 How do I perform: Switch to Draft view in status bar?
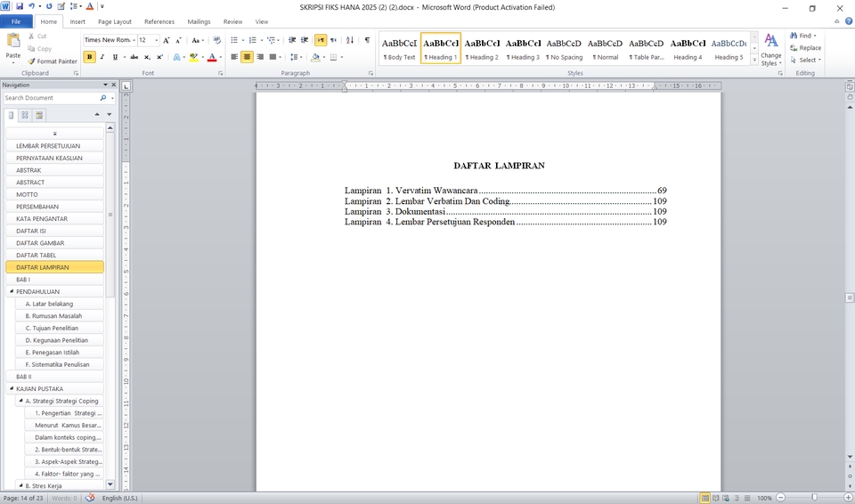(747, 498)
